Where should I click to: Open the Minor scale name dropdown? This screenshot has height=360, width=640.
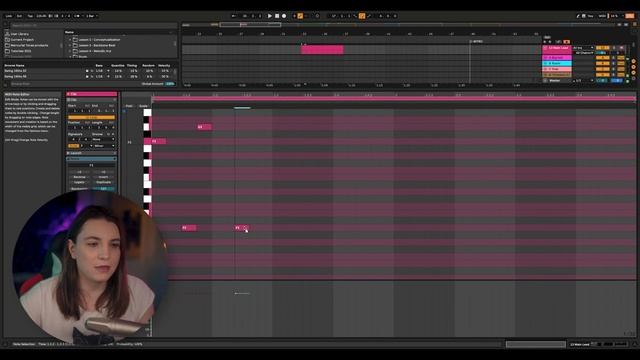[104, 146]
